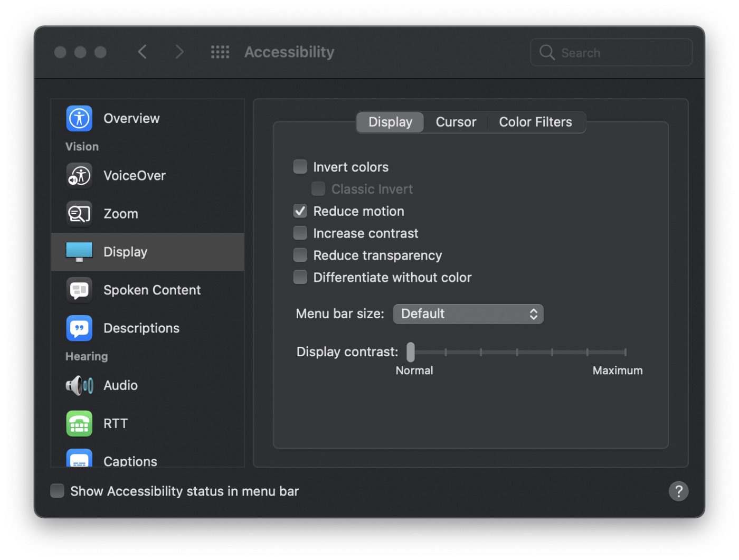
Task: Enable Reduce transparency option
Action: 300,255
